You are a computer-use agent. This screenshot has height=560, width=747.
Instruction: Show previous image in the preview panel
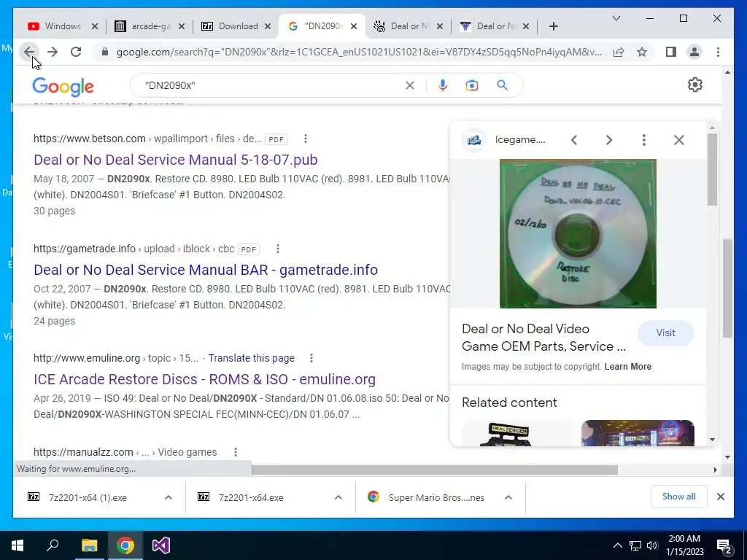coord(574,140)
